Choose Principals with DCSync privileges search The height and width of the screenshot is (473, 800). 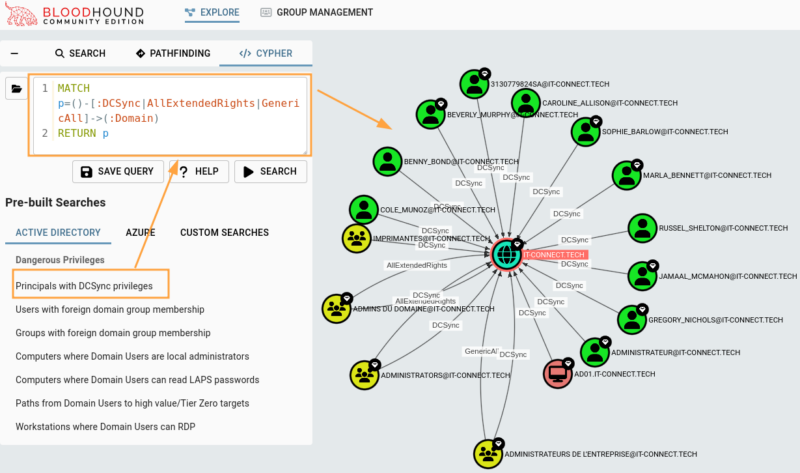(84, 286)
